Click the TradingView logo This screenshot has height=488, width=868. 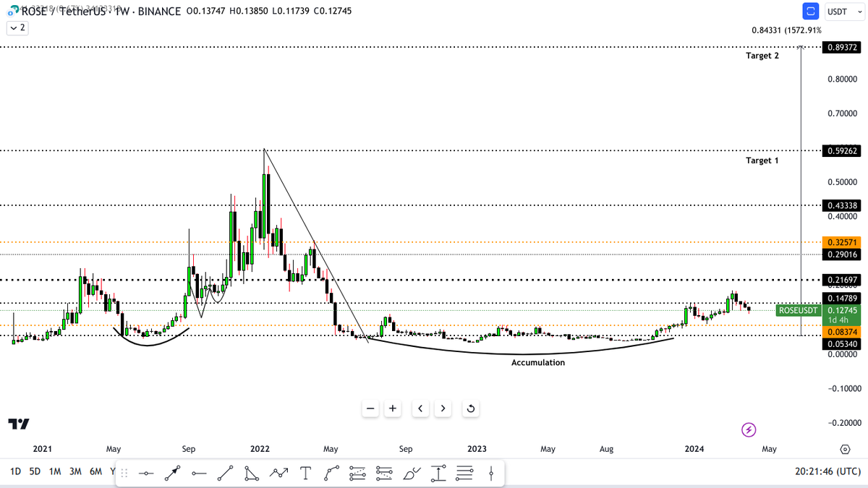pyautogui.click(x=18, y=423)
